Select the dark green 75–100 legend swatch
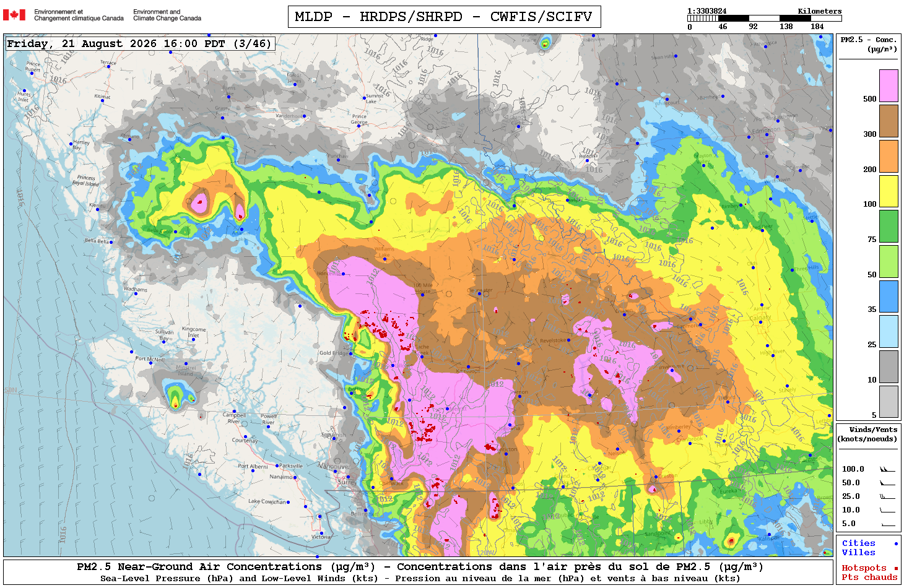 (x=889, y=226)
